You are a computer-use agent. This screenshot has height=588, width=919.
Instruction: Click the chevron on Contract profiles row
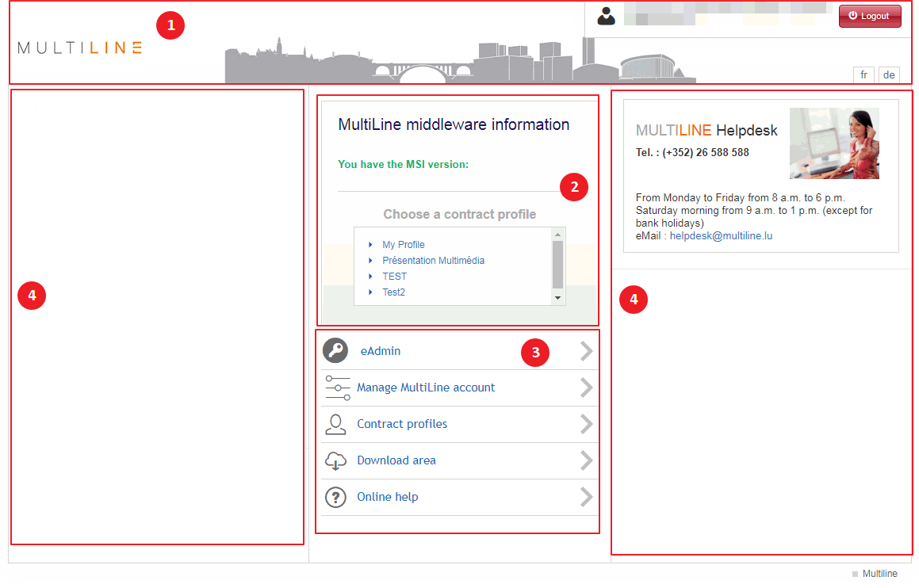[x=587, y=424]
